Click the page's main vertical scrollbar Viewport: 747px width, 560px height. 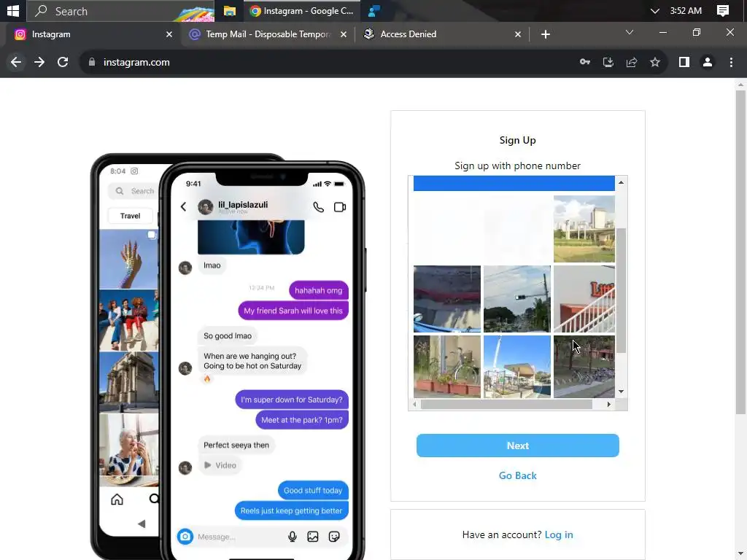[740, 252]
